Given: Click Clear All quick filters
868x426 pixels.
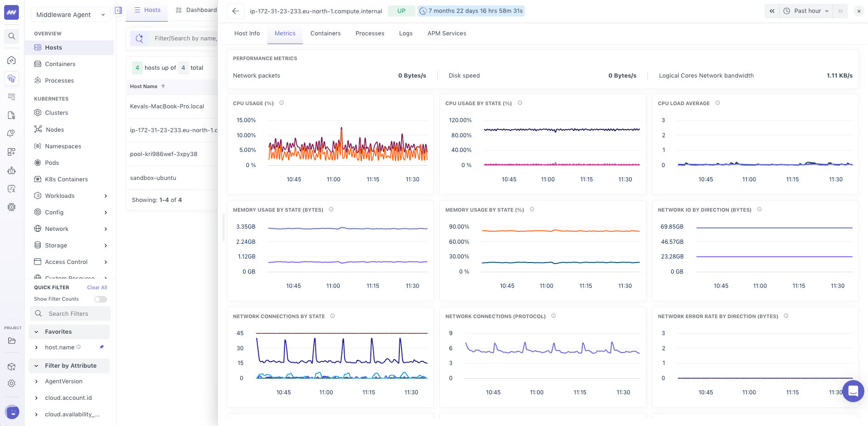Looking at the screenshot, I should tap(97, 288).
